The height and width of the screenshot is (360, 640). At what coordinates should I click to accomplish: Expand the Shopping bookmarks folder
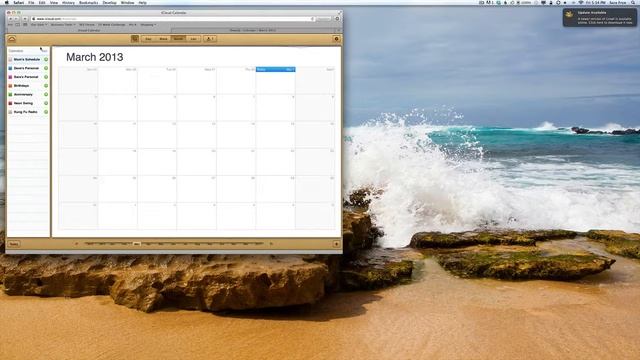click(x=148, y=25)
